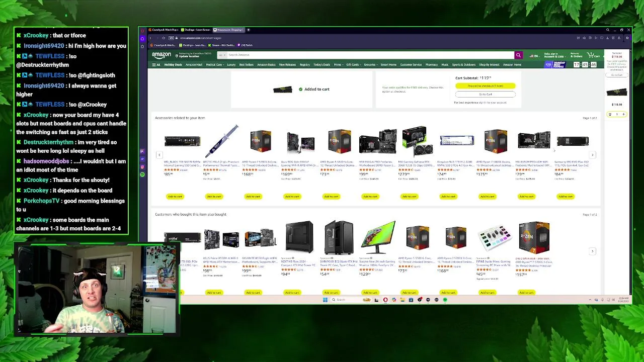Click trash icon in cart sidebar
This screenshot has height=362, width=644.
(610, 115)
